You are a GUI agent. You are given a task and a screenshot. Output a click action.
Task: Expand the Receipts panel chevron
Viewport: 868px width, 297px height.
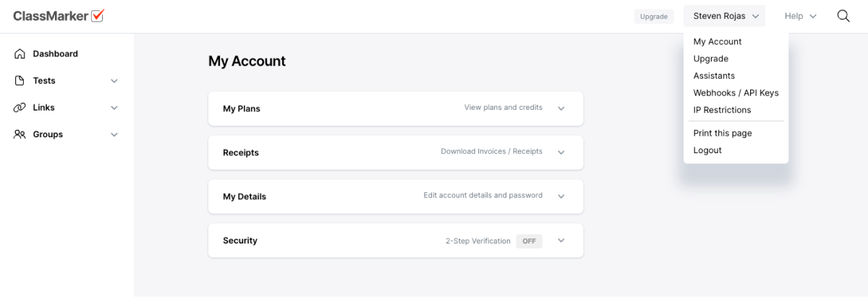(561, 152)
